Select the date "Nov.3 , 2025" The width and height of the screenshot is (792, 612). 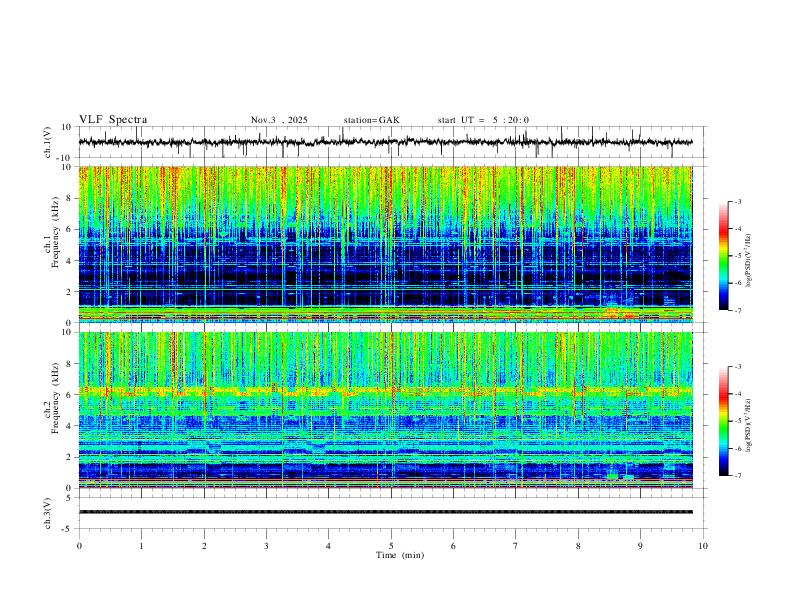click(x=279, y=120)
